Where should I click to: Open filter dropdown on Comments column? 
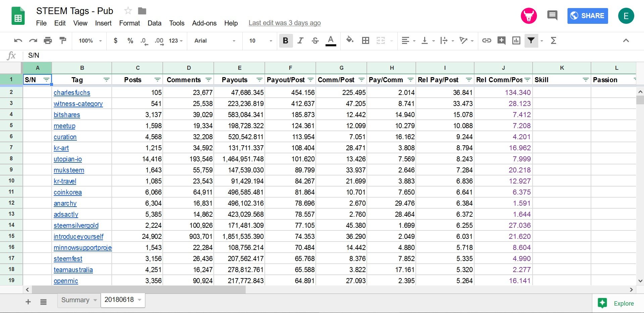(x=208, y=80)
